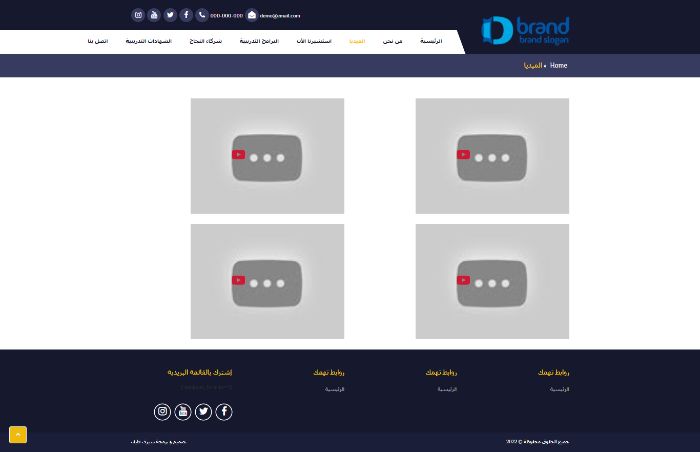This screenshot has width=700, height=452.
Task: Open the الرئيسية menu item in the navbar
Action: tap(431, 41)
